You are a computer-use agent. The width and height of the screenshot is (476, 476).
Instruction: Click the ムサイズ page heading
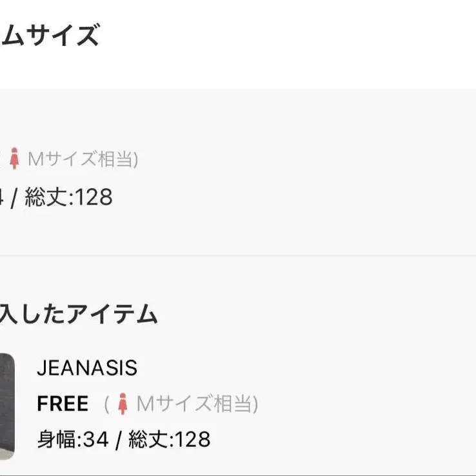tap(49, 35)
